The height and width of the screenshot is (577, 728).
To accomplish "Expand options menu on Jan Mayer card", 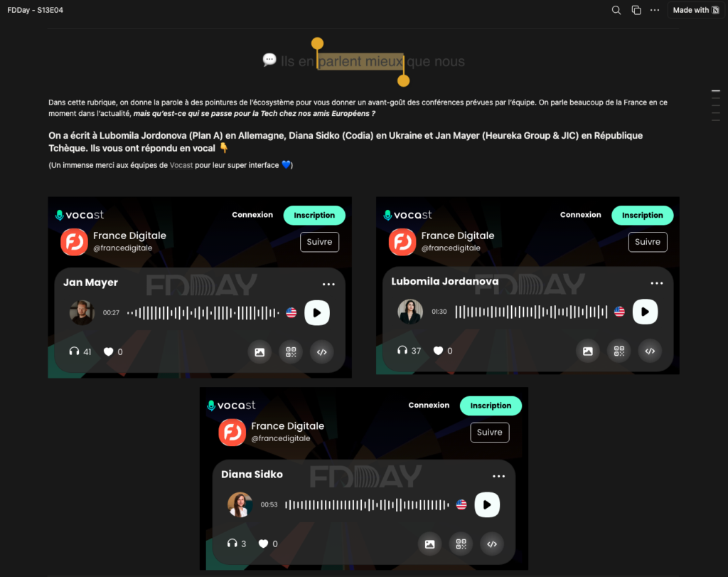I will tap(328, 285).
